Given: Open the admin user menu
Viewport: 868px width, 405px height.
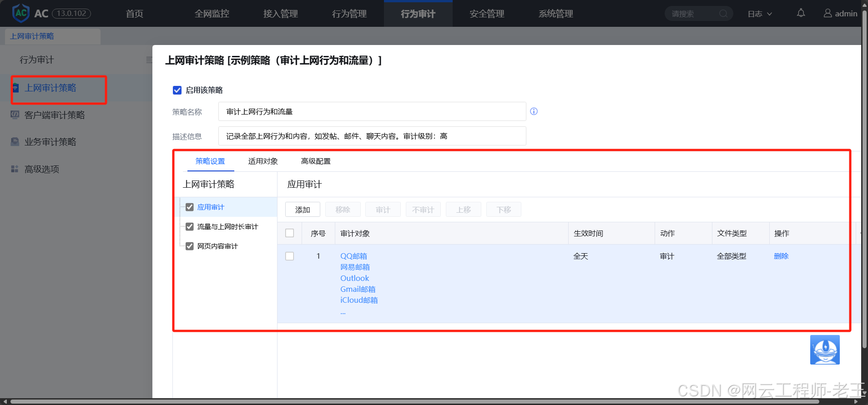Looking at the screenshot, I should (x=840, y=14).
